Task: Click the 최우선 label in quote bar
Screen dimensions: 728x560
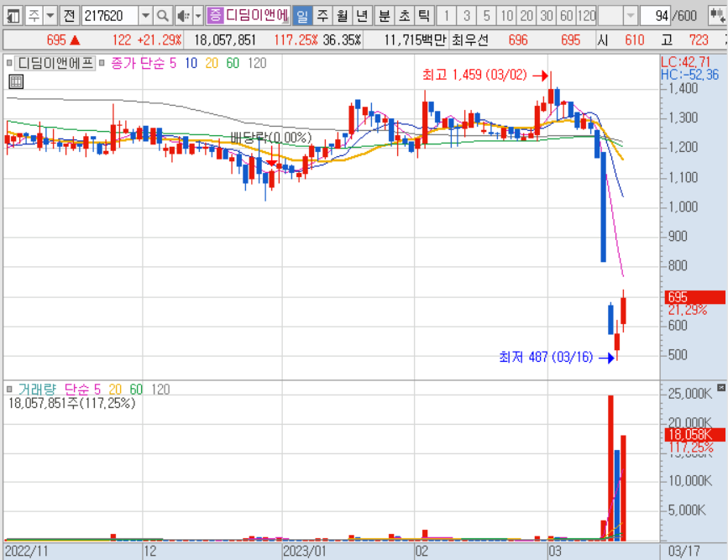Action: (x=470, y=40)
